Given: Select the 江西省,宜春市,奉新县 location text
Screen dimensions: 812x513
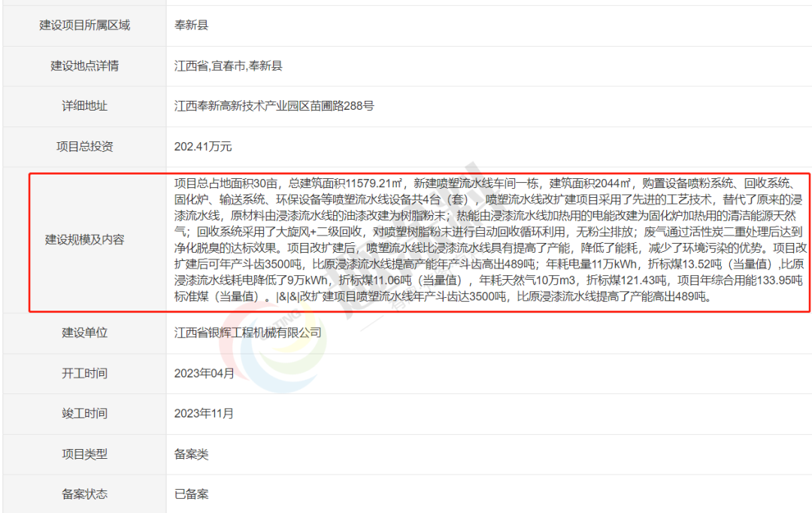Looking at the screenshot, I should [x=229, y=65].
